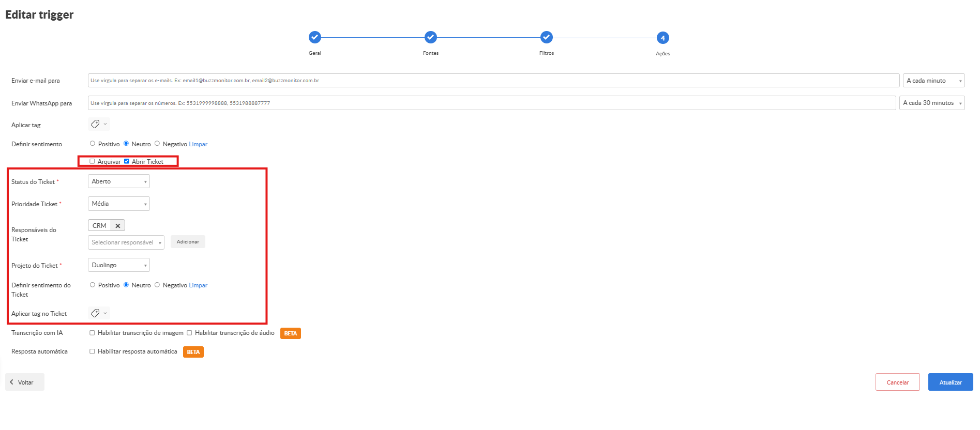Click the back arrow Voltar button
The width and height of the screenshot is (980, 430).
25,382
